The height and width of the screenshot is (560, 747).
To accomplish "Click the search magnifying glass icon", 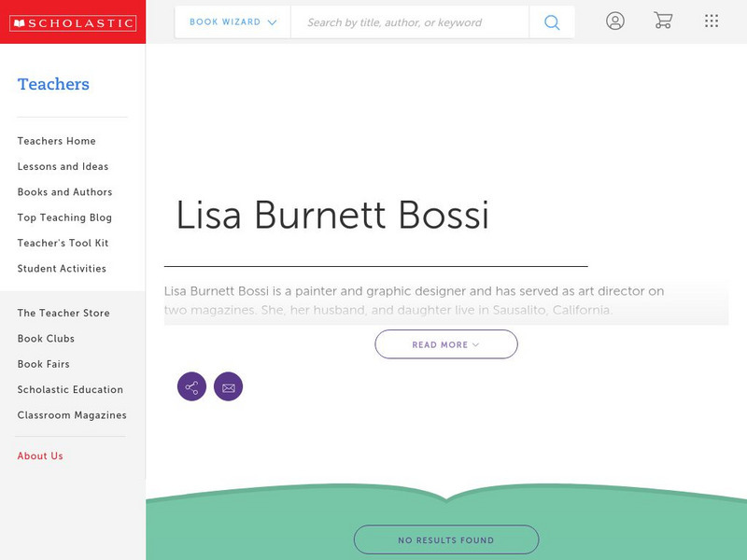I will [x=551, y=21].
